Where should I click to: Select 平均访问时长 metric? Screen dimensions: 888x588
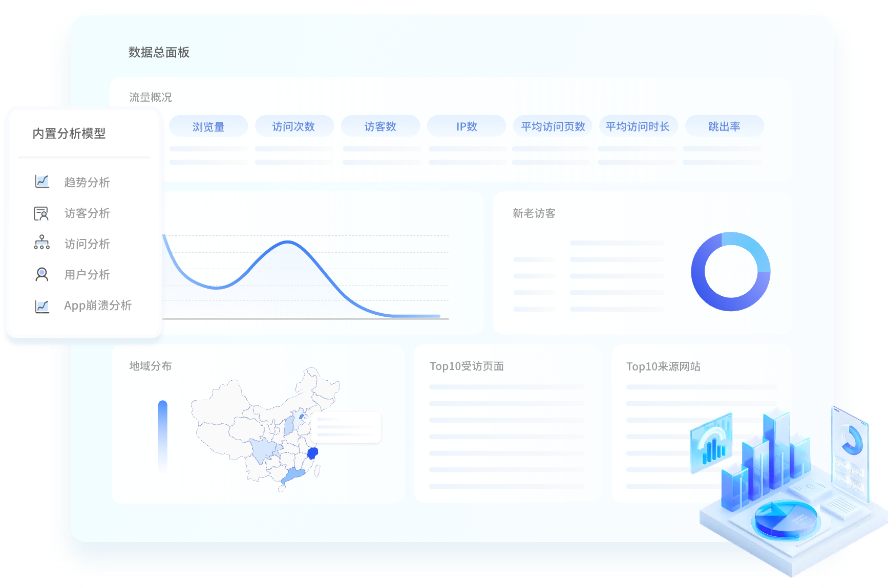coord(638,126)
